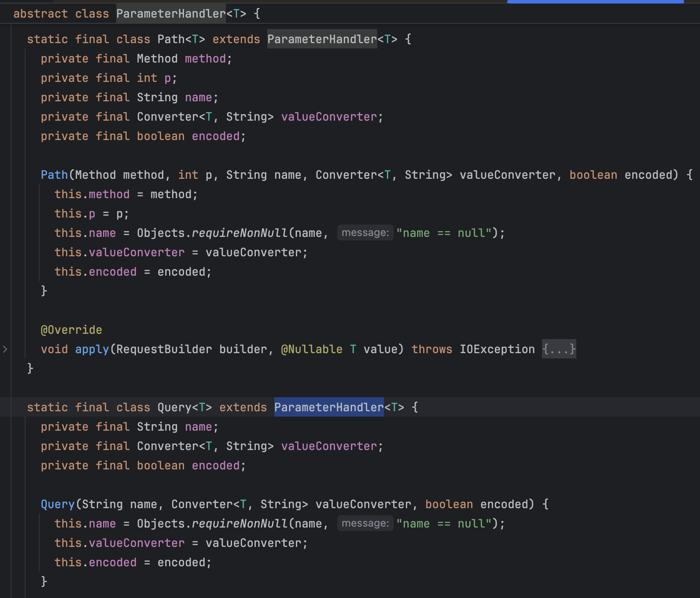The height and width of the screenshot is (598, 700).
Task: Expand the folded apply method gutter arrow
Action: [5, 349]
